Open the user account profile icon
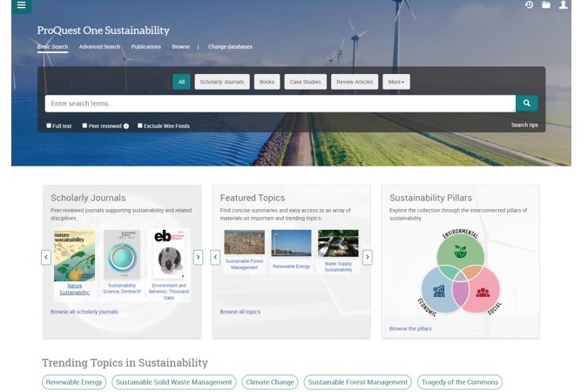The height and width of the screenshot is (392, 588). [x=564, y=5]
